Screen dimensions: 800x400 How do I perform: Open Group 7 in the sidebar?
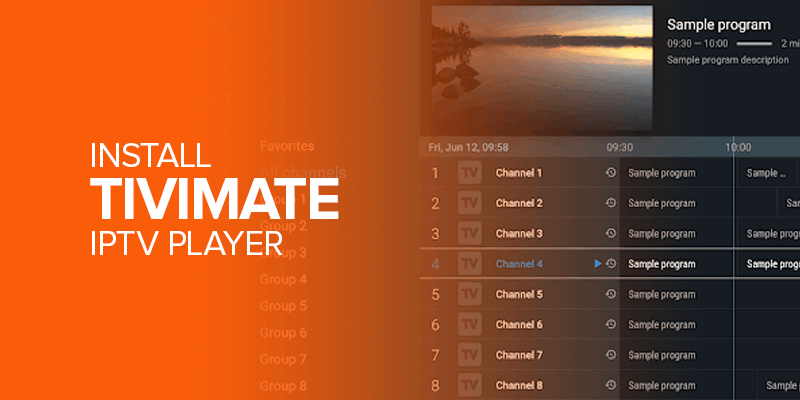(283, 359)
